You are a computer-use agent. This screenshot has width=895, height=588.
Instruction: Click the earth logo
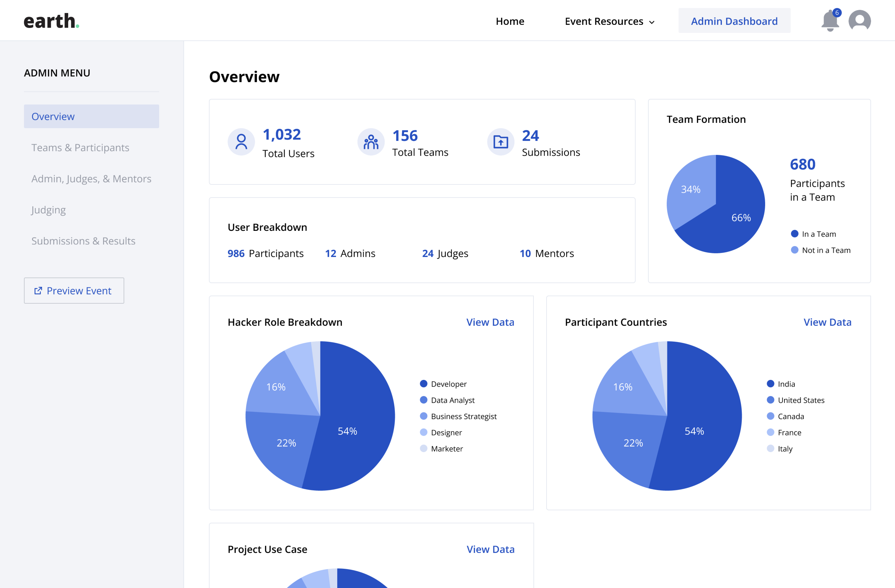pyautogui.click(x=52, y=21)
